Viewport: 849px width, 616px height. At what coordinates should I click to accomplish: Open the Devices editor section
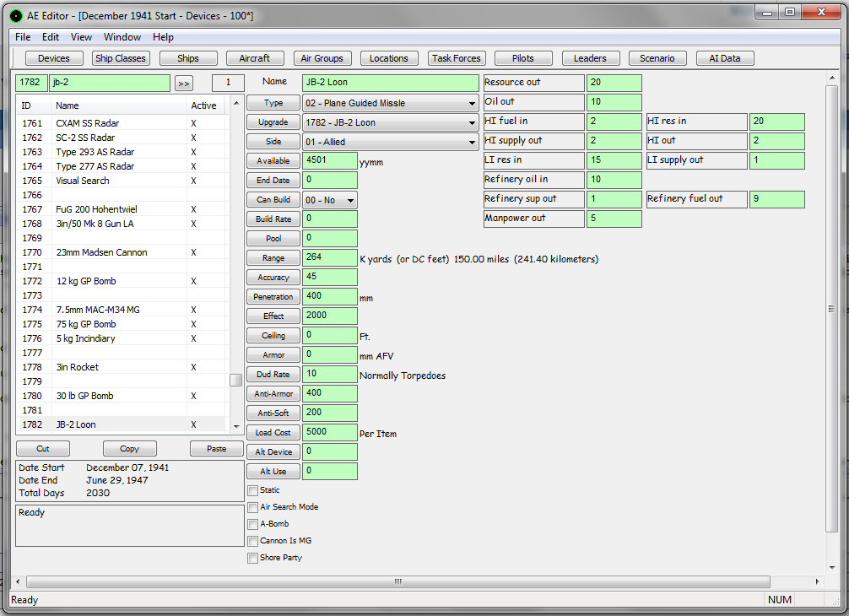click(54, 58)
